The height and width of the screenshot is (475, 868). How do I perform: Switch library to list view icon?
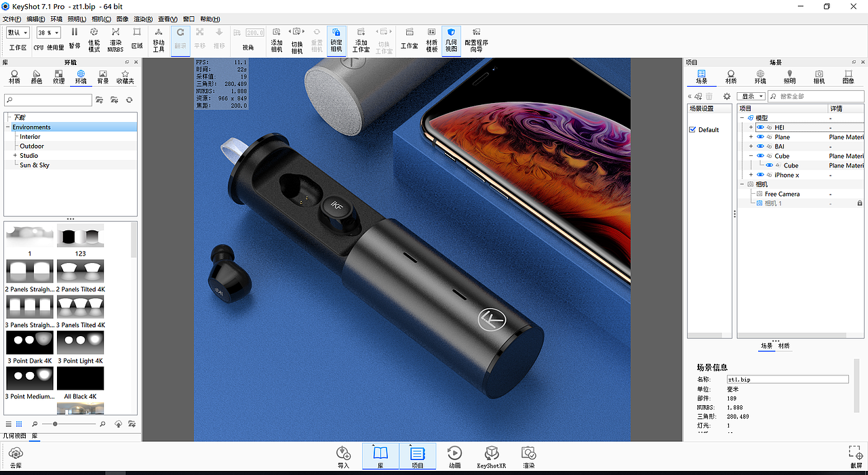click(9, 424)
